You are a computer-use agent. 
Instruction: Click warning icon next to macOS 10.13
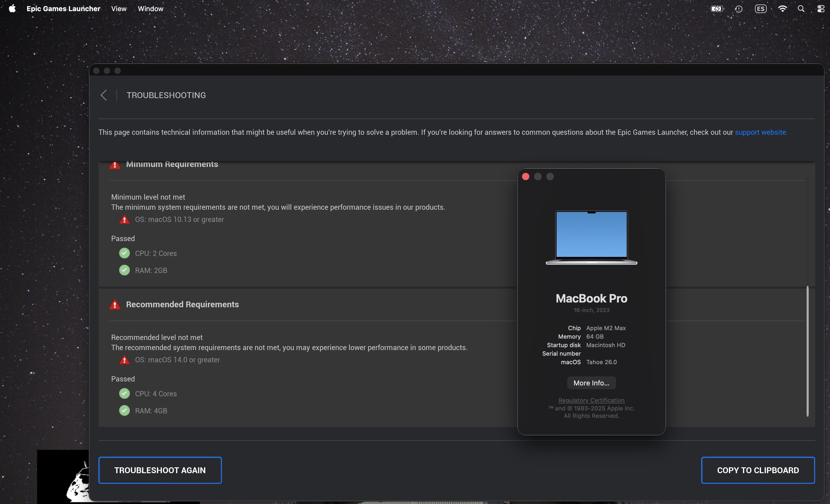[x=124, y=220]
